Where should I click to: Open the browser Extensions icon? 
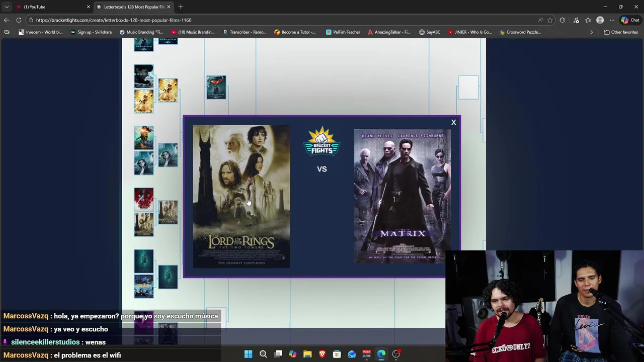pyautogui.click(x=562, y=20)
